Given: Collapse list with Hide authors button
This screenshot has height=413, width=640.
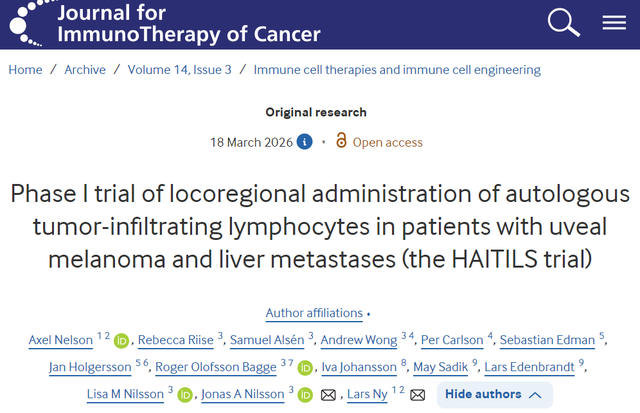Looking at the screenshot, I should [494, 394].
